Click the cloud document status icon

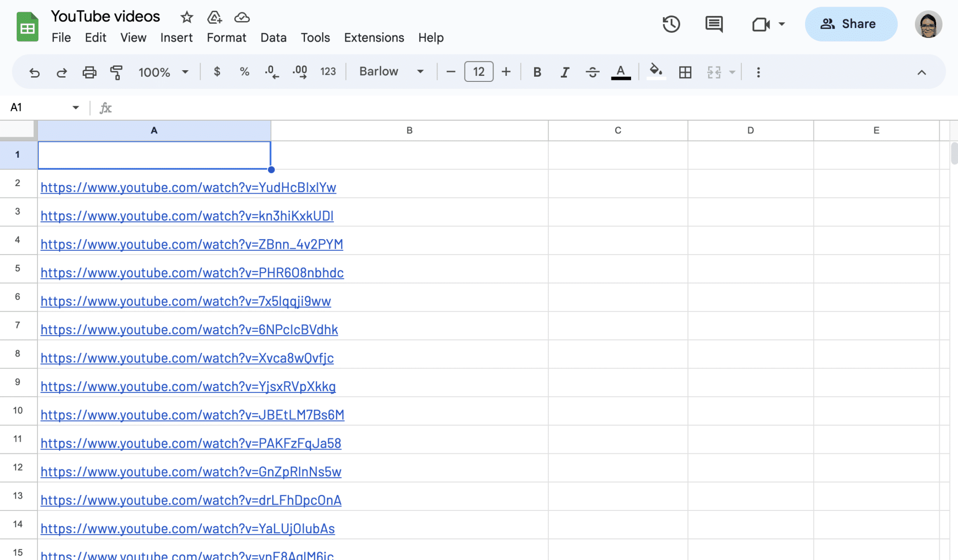pyautogui.click(x=242, y=18)
